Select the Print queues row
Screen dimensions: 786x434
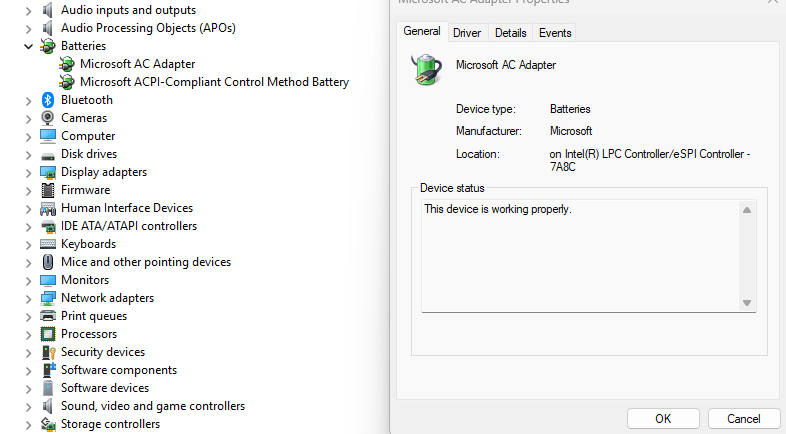click(94, 316)
